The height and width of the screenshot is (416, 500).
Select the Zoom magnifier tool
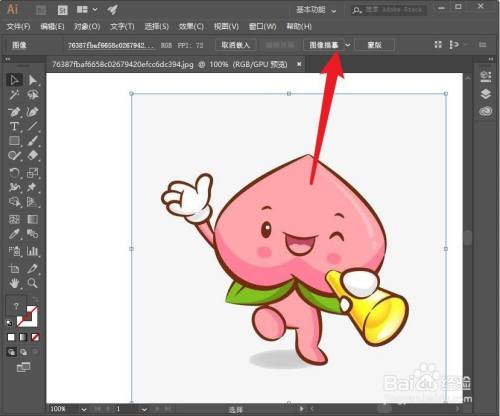(x=33, y=283)
